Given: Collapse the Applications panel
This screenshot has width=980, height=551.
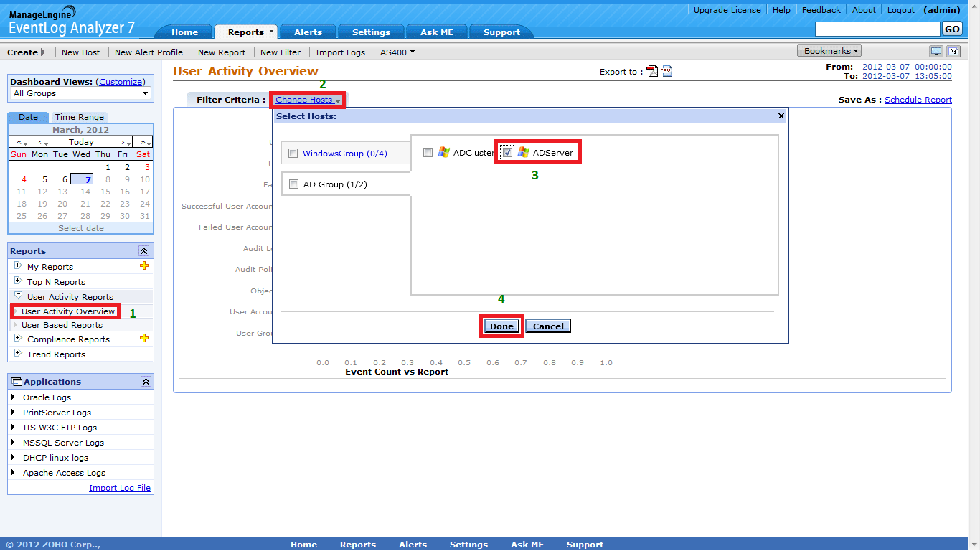Looking at the screenshot, I should point(146,382).
